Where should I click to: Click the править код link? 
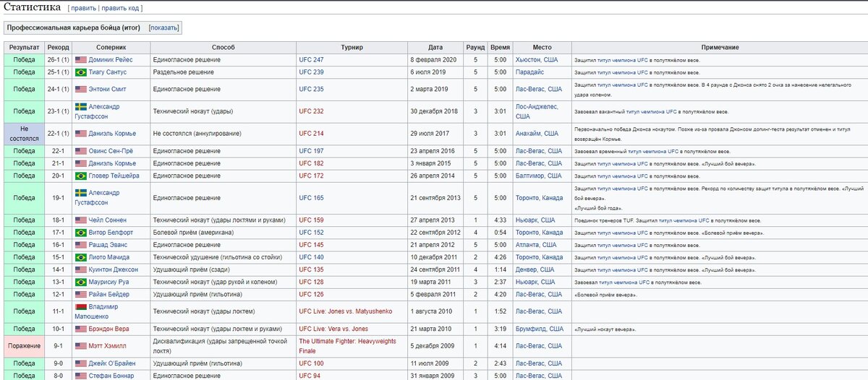click(121, 8)
